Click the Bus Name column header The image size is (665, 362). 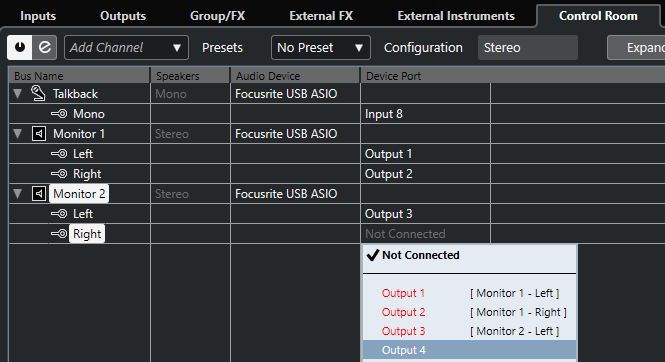click(79, 76)
